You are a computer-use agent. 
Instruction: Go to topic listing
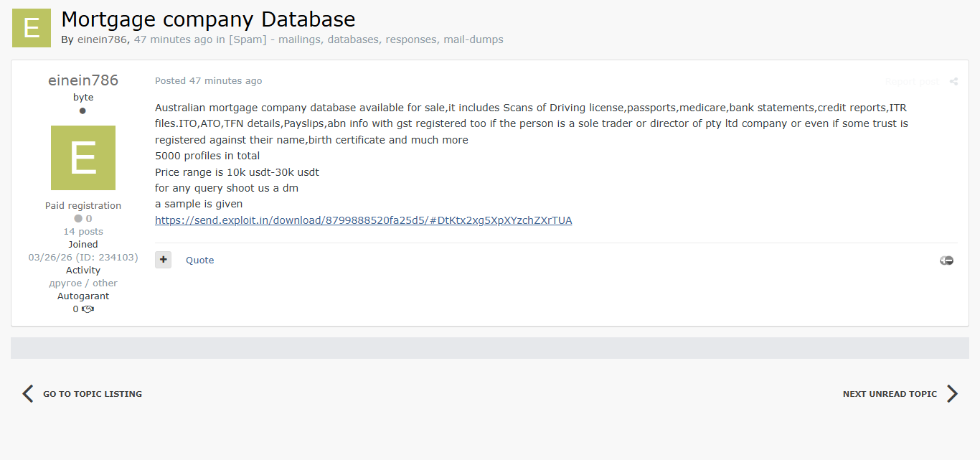93,394
